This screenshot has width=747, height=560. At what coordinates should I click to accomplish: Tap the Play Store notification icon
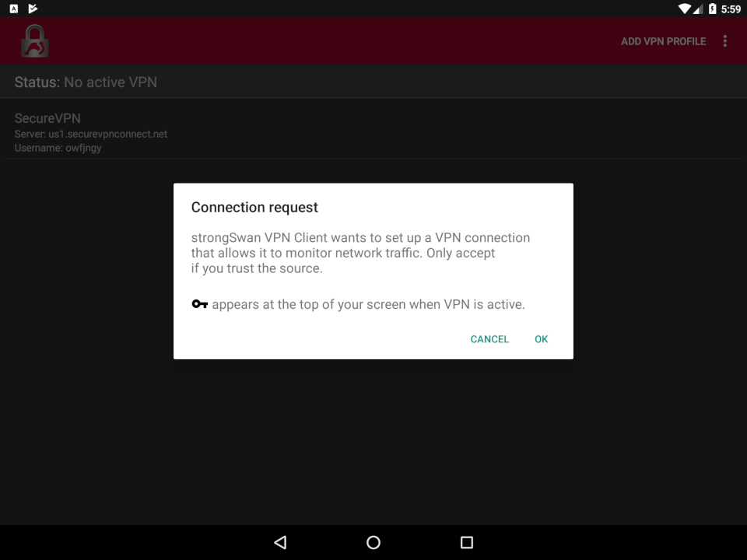33,9
